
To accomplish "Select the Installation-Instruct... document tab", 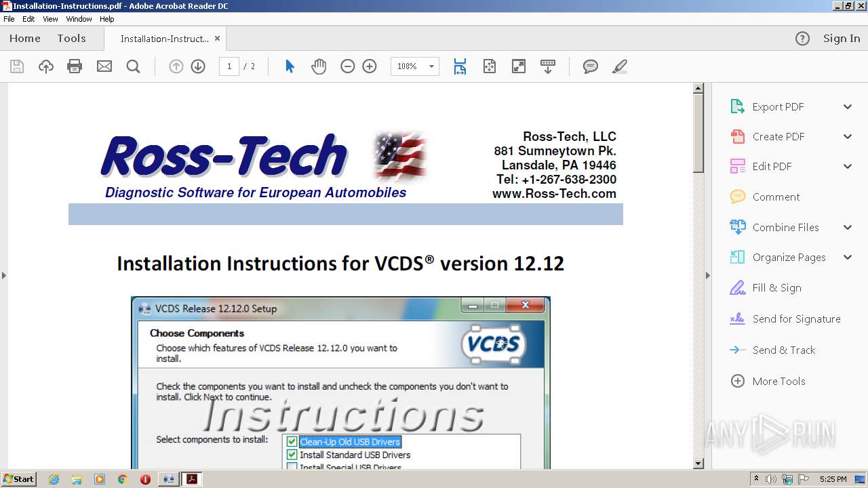I will 164,39.
